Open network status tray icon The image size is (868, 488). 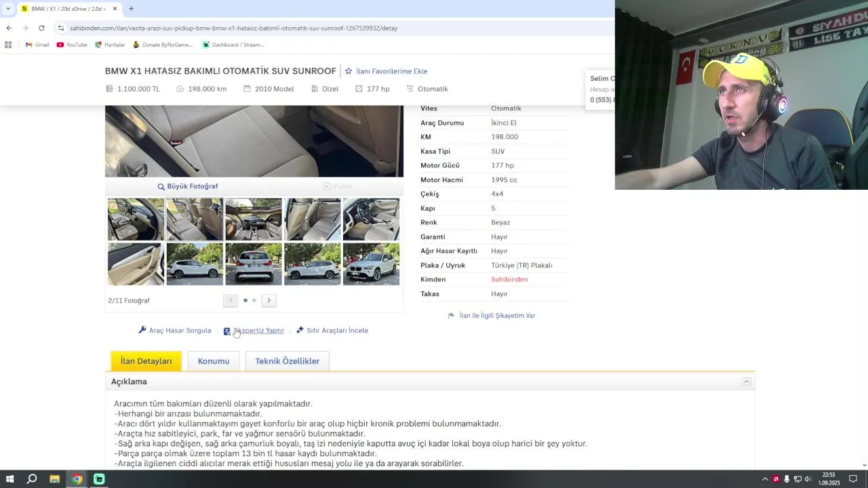797,479
